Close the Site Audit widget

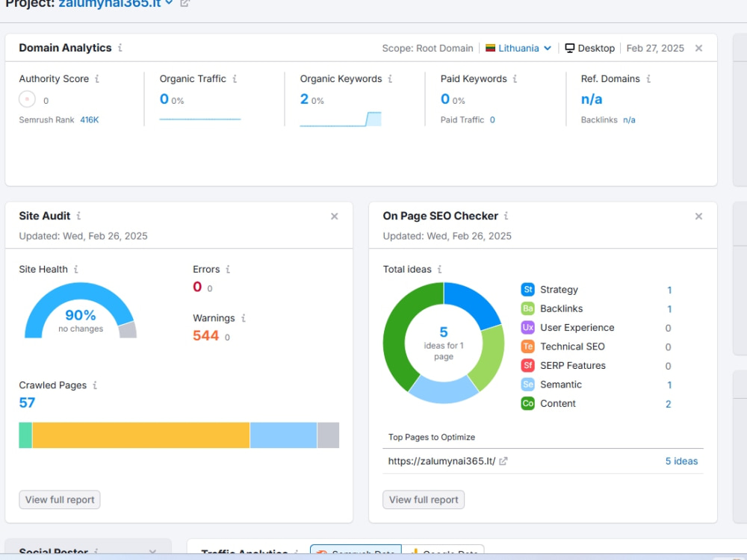[x=335, y=217]
